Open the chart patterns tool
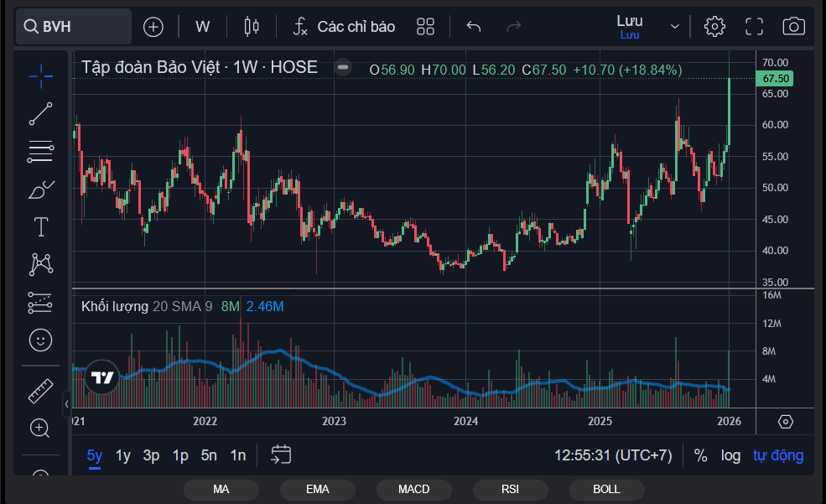 pyautogui.click(x=39, y=264)
